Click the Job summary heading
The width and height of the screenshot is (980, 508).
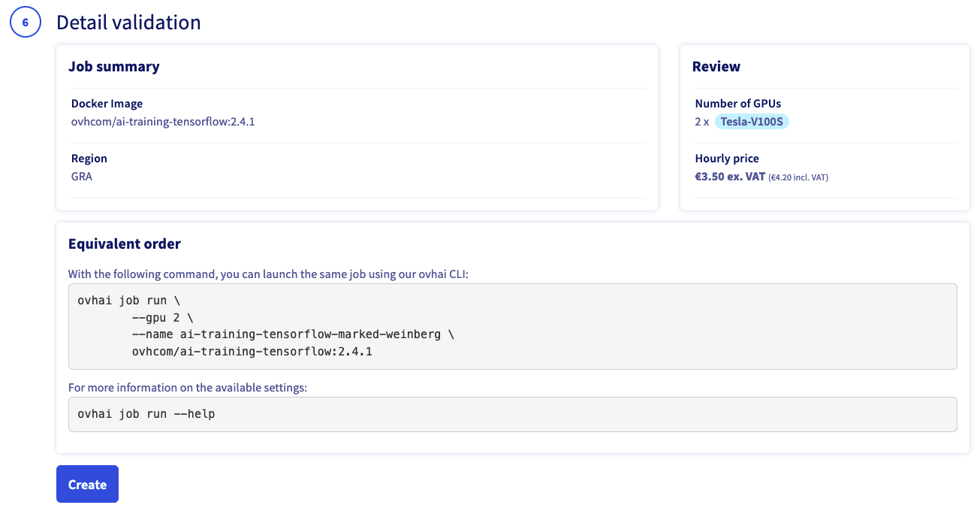coord(114,66)
